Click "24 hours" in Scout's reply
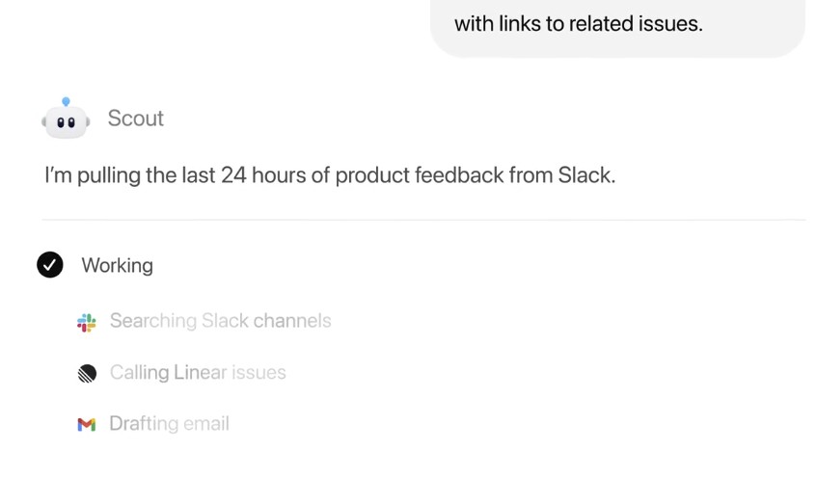 261,175
